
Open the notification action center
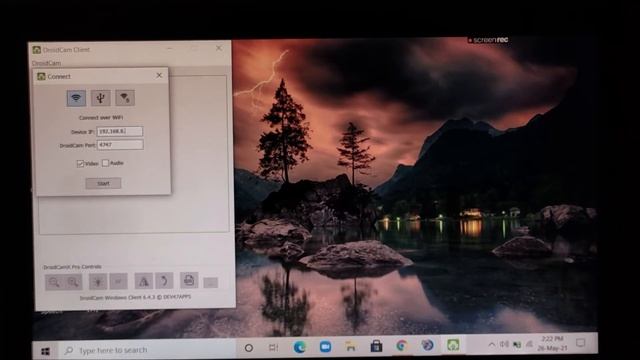[x=580, y=343]
